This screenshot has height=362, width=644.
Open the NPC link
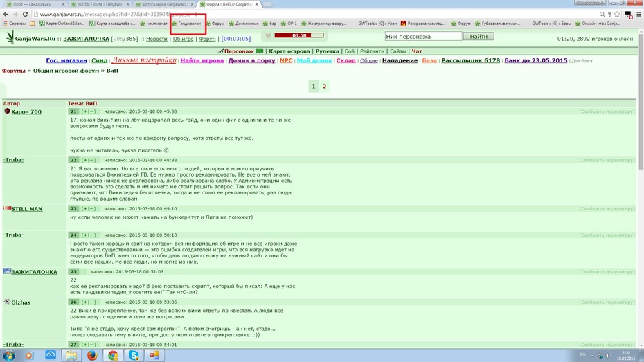tap(286, 60)
